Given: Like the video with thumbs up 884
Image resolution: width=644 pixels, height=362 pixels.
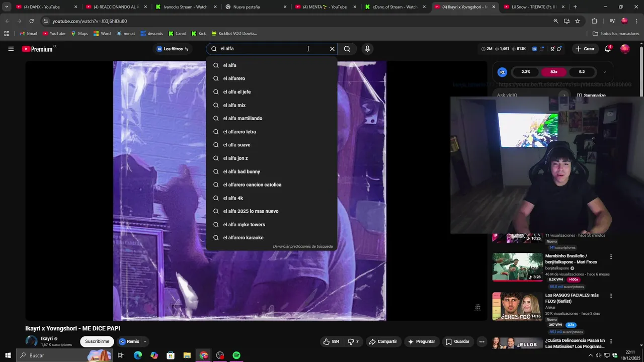Looking at the screenshot, I should 331,341.
